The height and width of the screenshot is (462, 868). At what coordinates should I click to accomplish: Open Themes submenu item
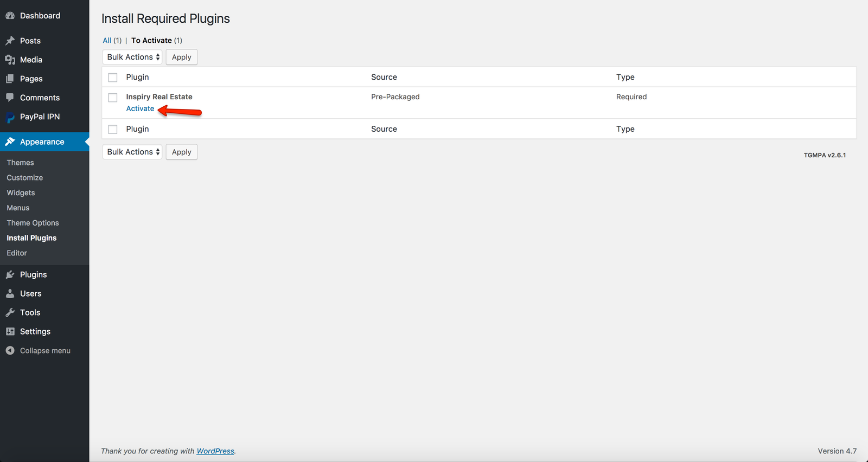coord(20,163)
